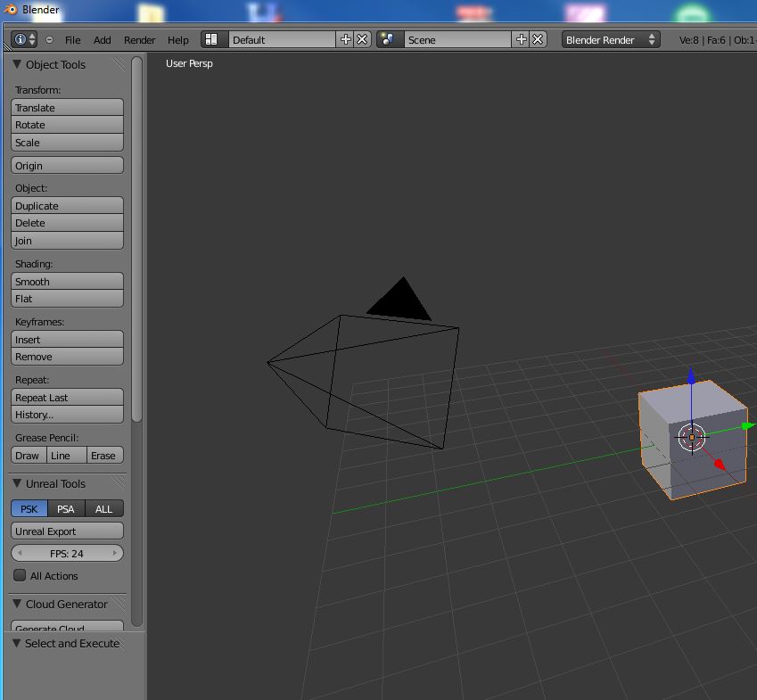Image resolution: width=757 pixels, height=700 pixels.
Task: Click the User Persp view label
Action: point(189,63)
